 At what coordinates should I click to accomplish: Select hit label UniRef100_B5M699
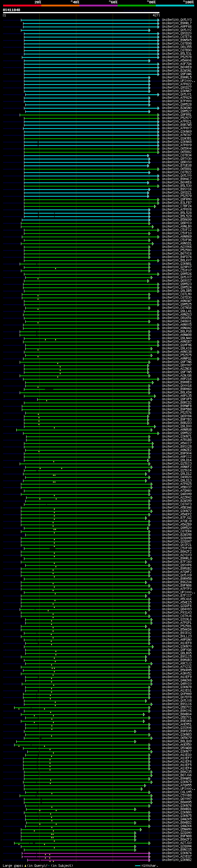point(177,220)
